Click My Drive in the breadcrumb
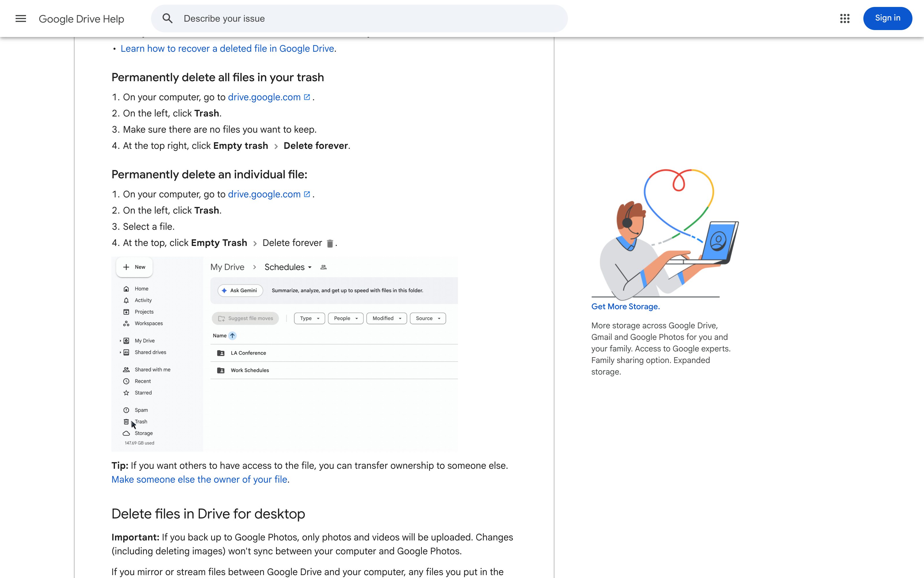Viewport: 924px width, 578px height. (227, 267)
